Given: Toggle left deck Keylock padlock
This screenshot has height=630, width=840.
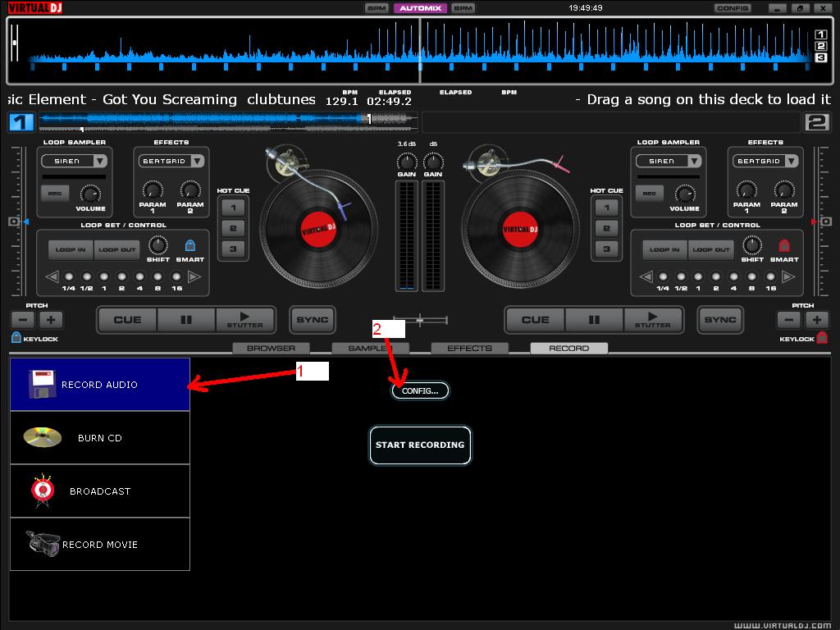Looking at the screenshot, I should coord(16,337).
